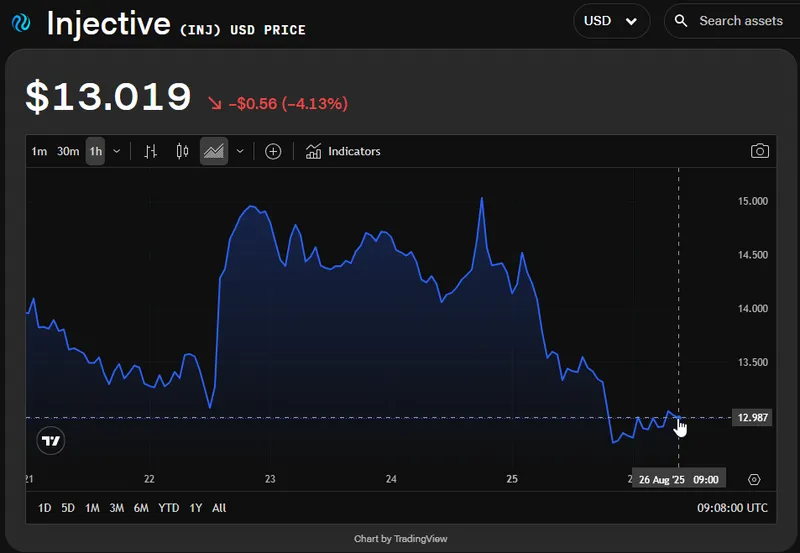800x553 pixels.
Task: Switch to bars chart style
Action: click(x=151, y=152)
